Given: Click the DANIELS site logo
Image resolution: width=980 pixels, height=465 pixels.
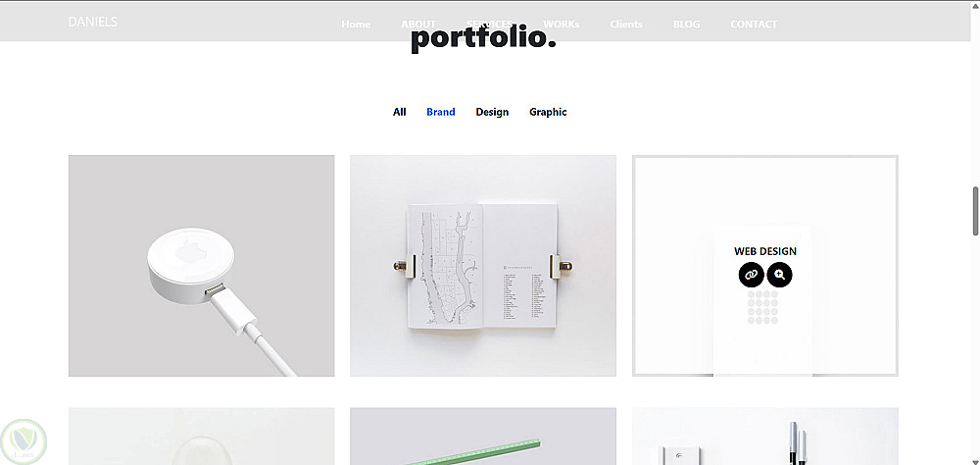Looking at the screenshot, I should pyautogui.click(x=92, y=22).
